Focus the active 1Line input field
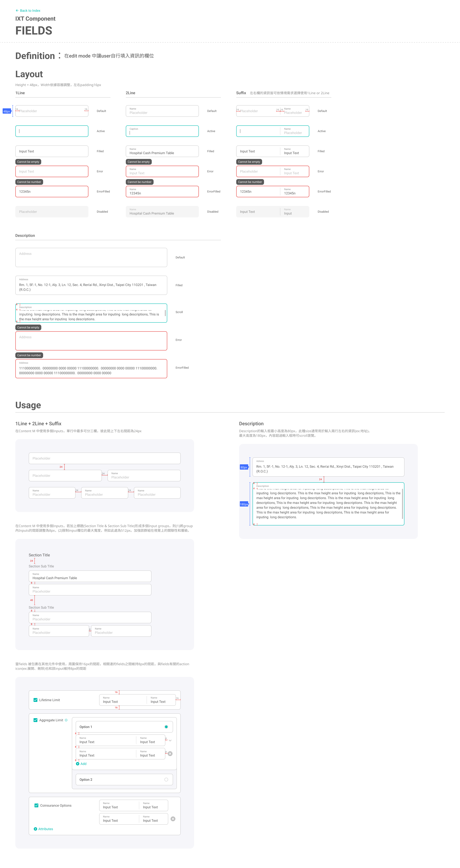 (52, 131)
